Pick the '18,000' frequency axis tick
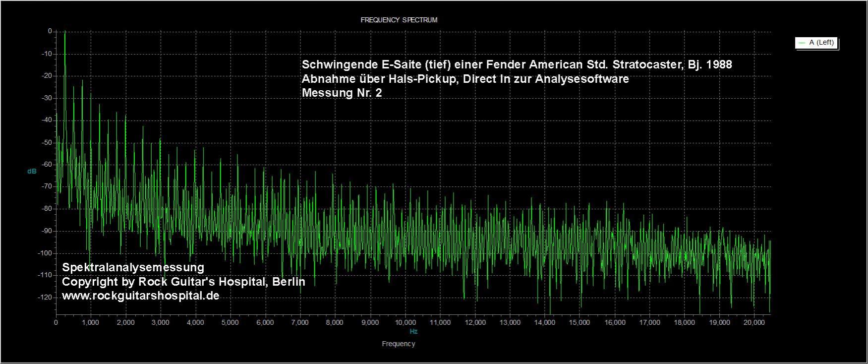This screenshot has height=364, width=868. point(684,322)
